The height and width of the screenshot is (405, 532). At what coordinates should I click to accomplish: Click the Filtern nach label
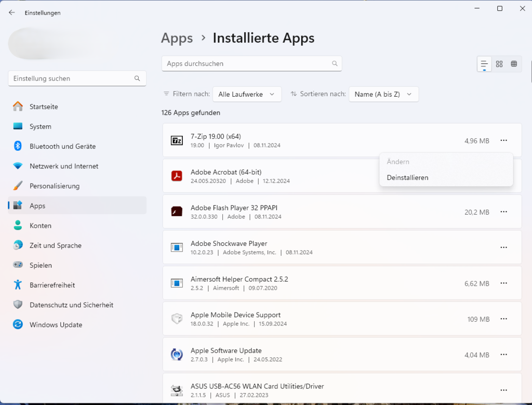click(x=191, y=94)
